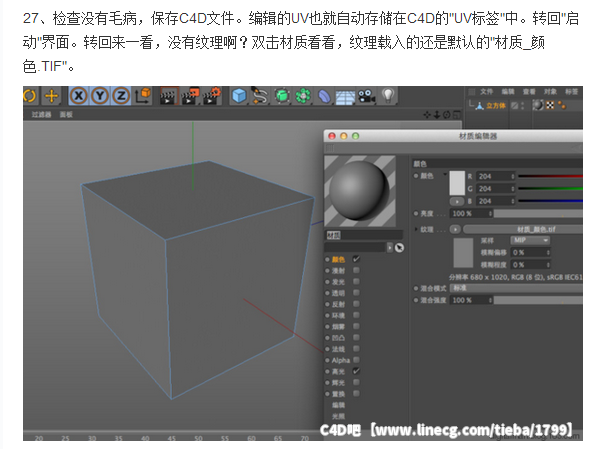The height and width of the screenshot is (449, 606).
Task: Enable the 置换 channel checkbox
Action: click(356, 393)
